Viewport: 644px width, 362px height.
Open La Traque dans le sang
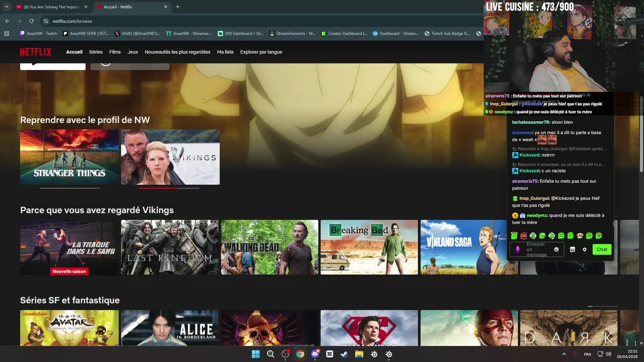point(69,247)
